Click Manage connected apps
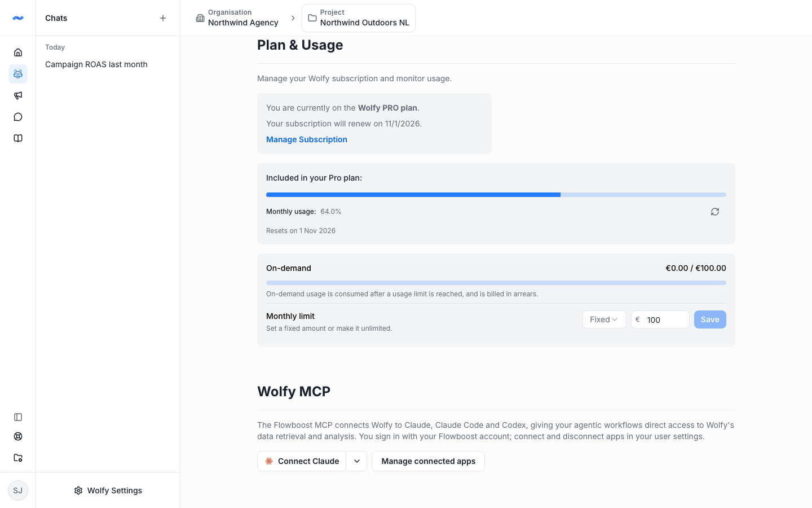 coord(429,461)
